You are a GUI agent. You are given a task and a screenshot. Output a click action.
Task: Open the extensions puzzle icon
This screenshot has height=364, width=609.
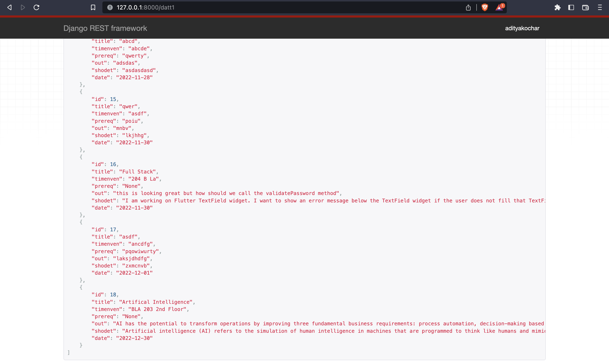click(558, 8)
